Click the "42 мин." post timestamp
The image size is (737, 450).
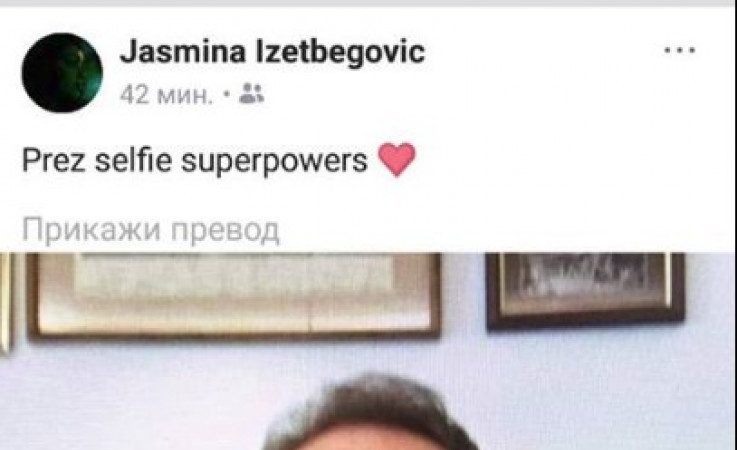pos(167,95)
